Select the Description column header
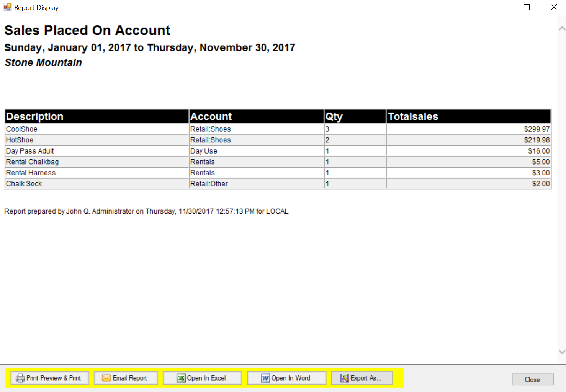This screenshot has height=392, width=566. [97, 116]
